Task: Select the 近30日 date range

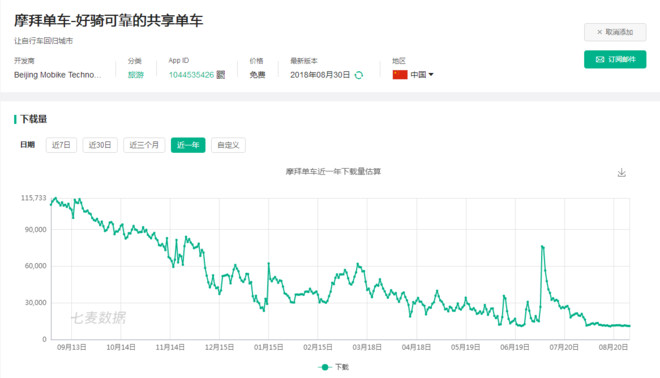Action: click(x=100, y=145)
